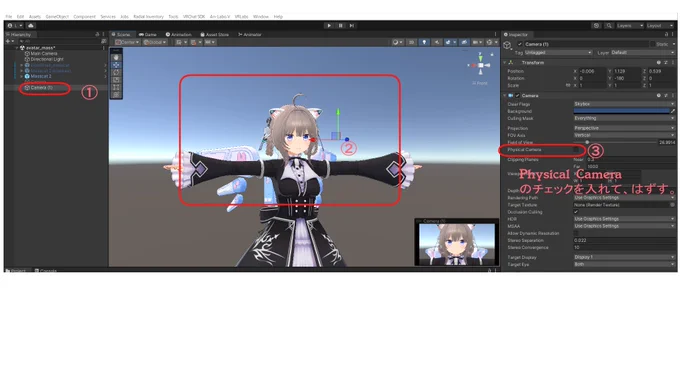Toggle the Physical Camera checkbox
The width and height of the screenshot is (680, 383).
point(576,150)
